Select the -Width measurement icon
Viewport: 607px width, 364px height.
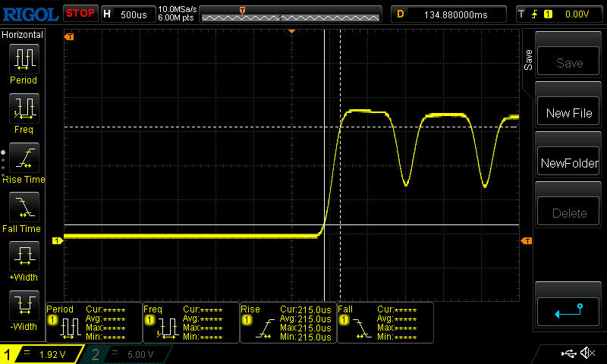pos(24,305)
